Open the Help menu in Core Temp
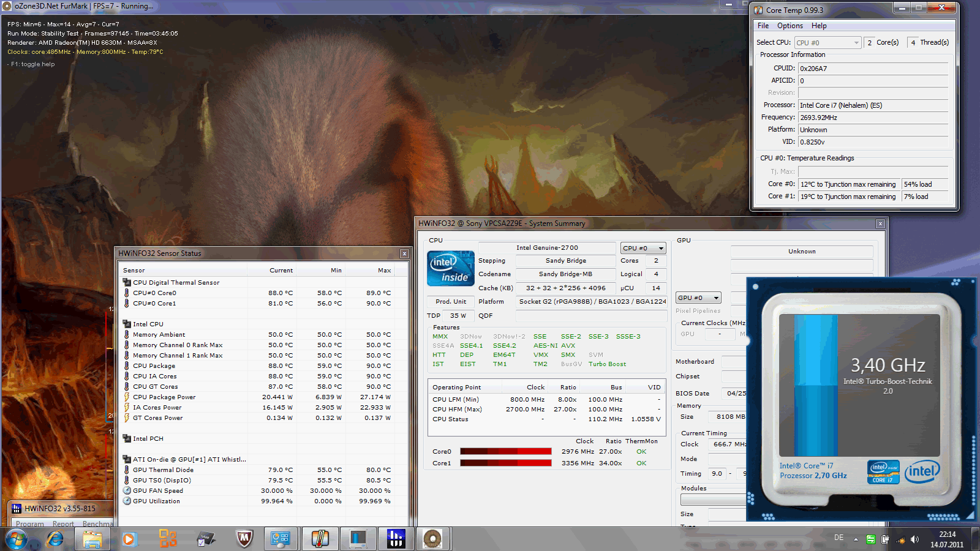 [x=819, y=26]
